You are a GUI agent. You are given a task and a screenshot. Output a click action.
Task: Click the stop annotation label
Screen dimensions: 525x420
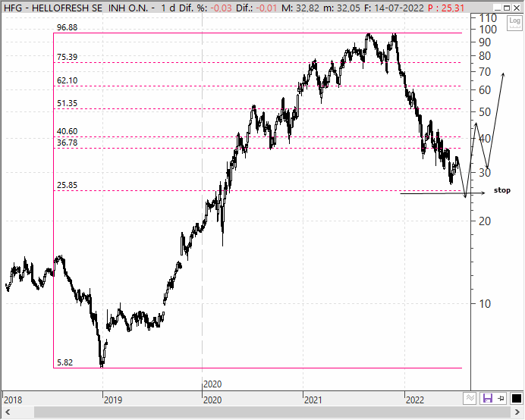tap(502, 190)
